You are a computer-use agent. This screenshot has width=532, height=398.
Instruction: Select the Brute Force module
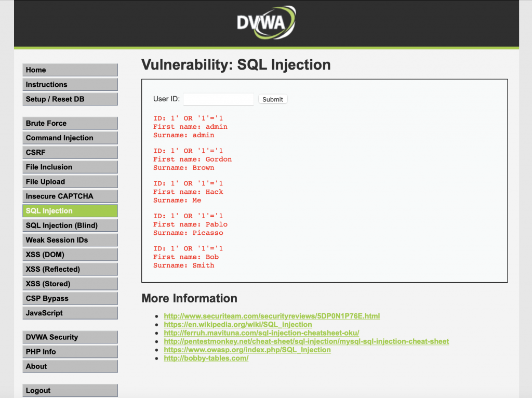click(x=70, y=123)
